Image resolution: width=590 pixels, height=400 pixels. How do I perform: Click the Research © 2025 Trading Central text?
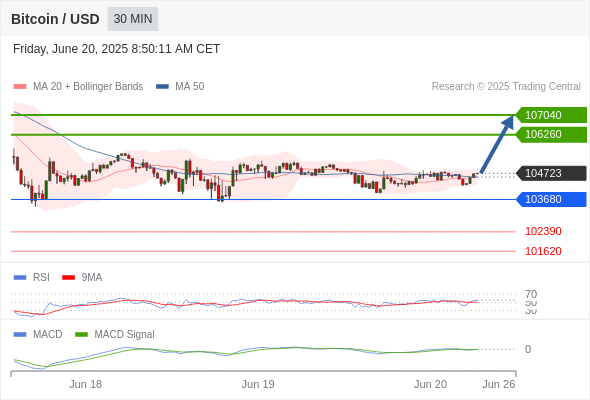[506, 87]
